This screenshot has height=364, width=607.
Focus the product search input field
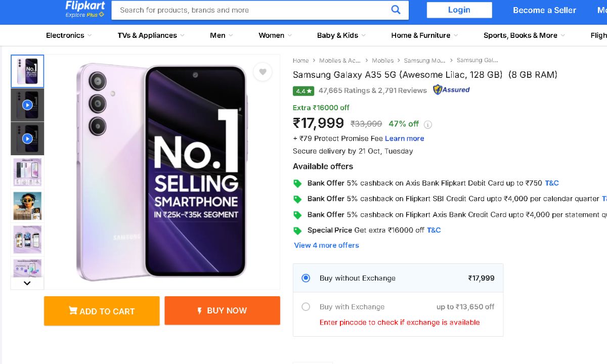click(x=253, y=10)
